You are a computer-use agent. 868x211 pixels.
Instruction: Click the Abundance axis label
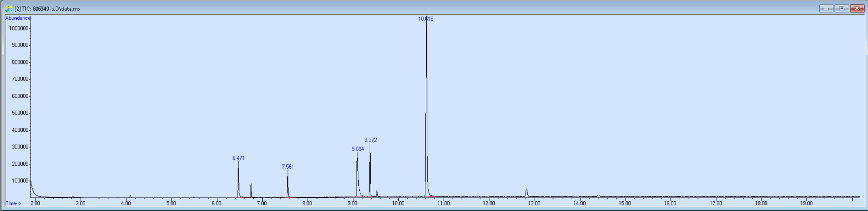pos(18,18)
